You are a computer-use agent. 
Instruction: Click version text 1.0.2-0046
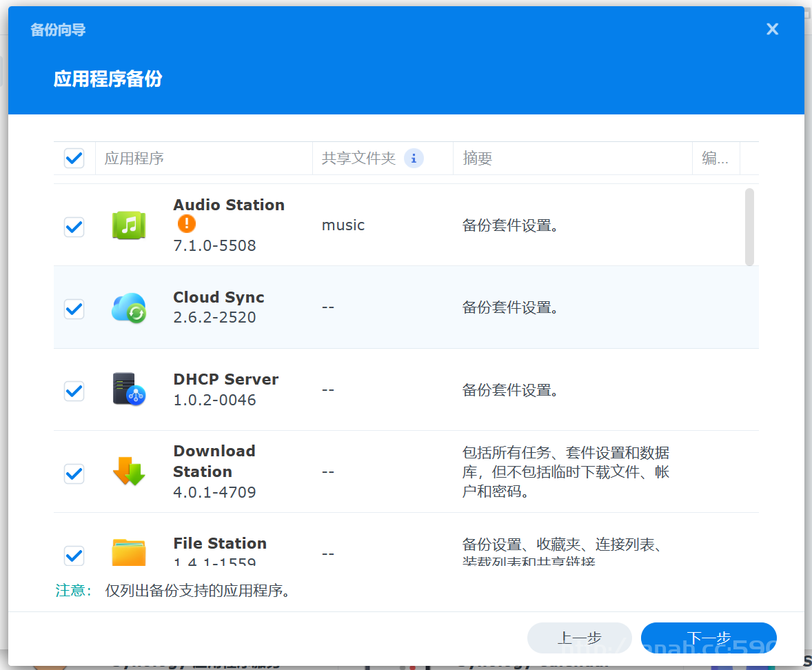214,400
